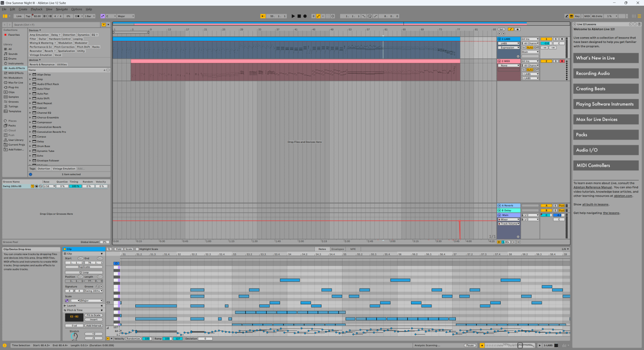Open the 1 Bar quantization menu
This screenshot has height=350, width=644.
tap(90, 16)
